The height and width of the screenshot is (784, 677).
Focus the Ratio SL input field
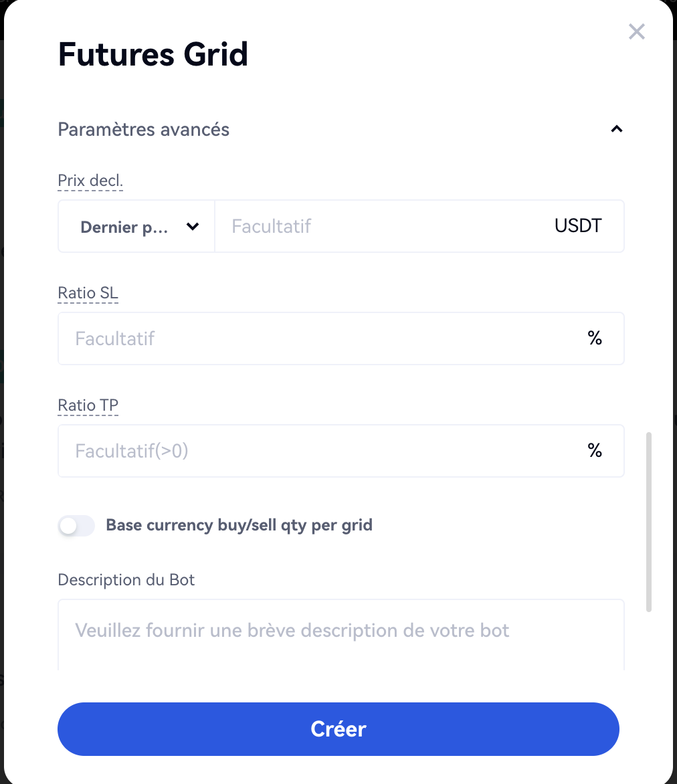tap(321, 338)
